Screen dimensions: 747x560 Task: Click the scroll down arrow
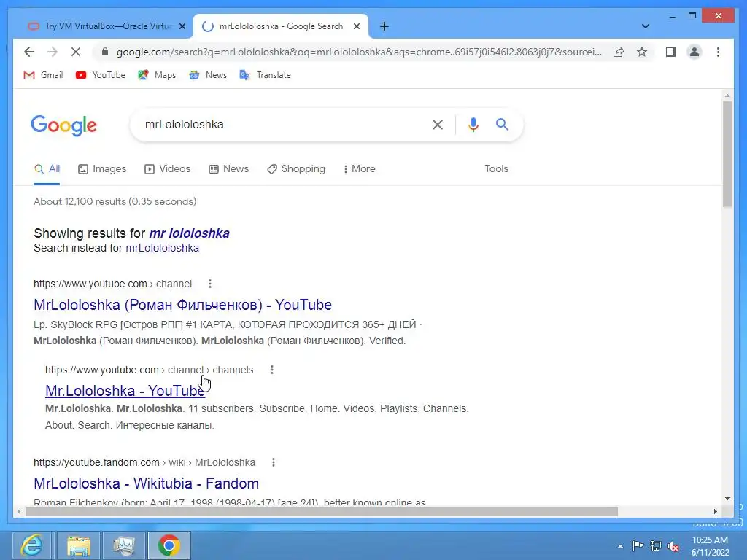pos(727,499)
